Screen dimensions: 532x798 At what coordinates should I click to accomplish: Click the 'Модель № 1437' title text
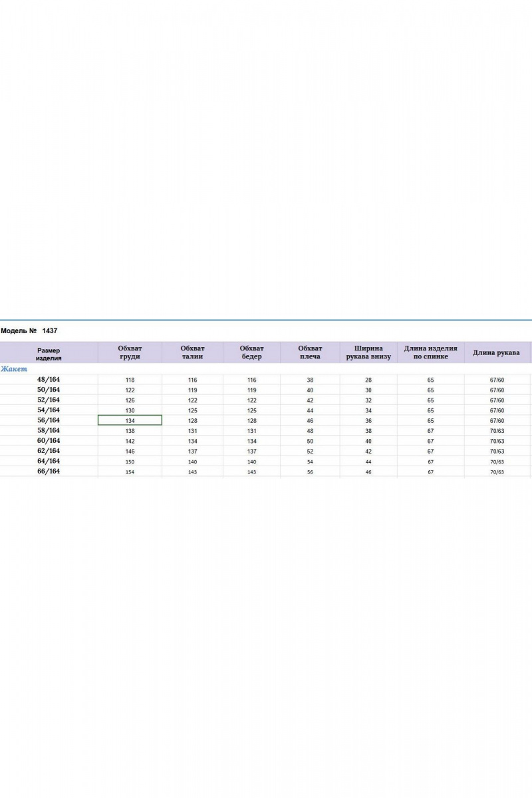(x=29, y=330)
